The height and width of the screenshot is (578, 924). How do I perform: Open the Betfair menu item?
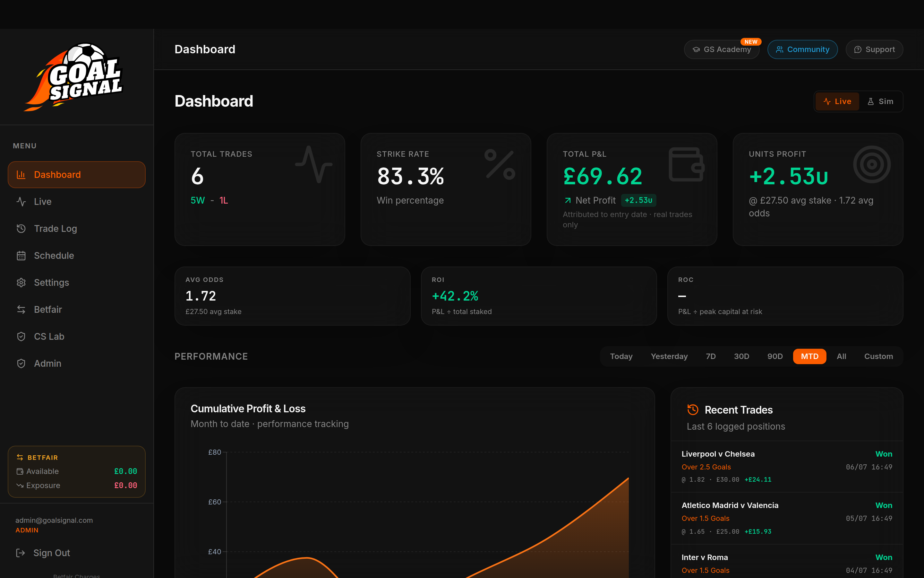click(76, 309)
